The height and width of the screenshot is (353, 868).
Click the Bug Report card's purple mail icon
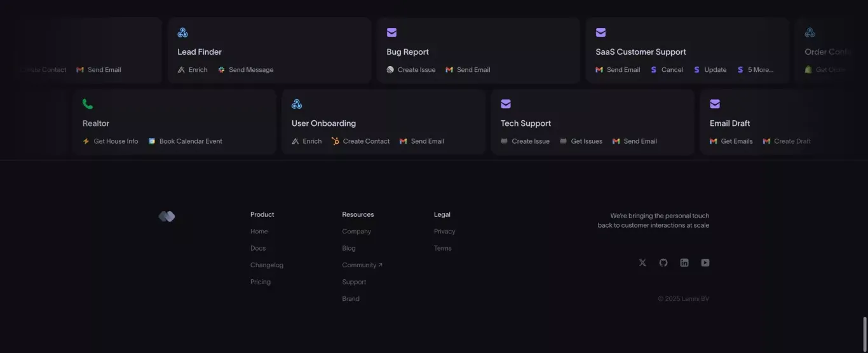(391, 32)
